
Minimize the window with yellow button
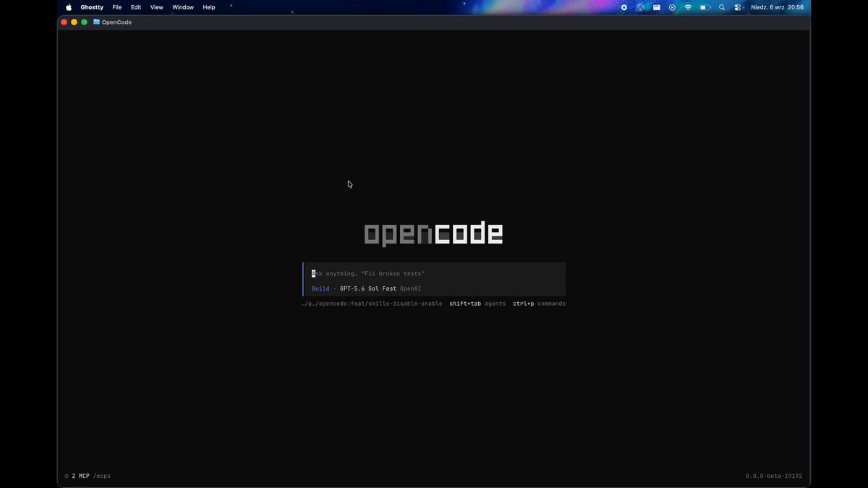pyautogui.click(x=74, y=22)
